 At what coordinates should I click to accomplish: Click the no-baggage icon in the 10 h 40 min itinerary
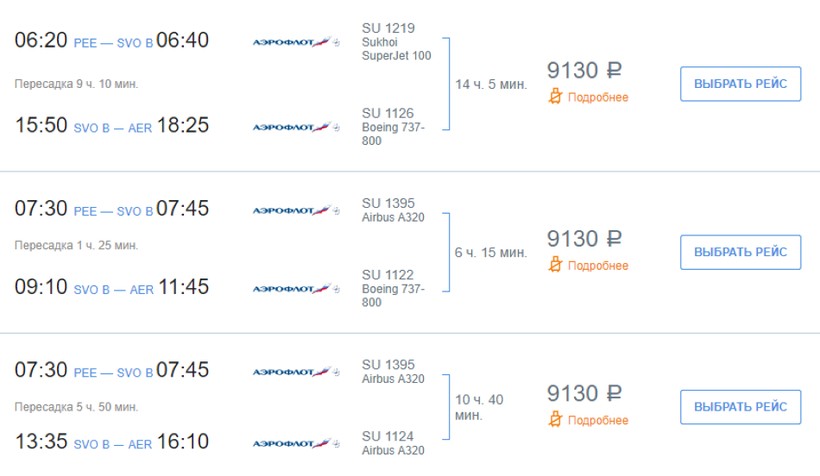tap(555, 420)
